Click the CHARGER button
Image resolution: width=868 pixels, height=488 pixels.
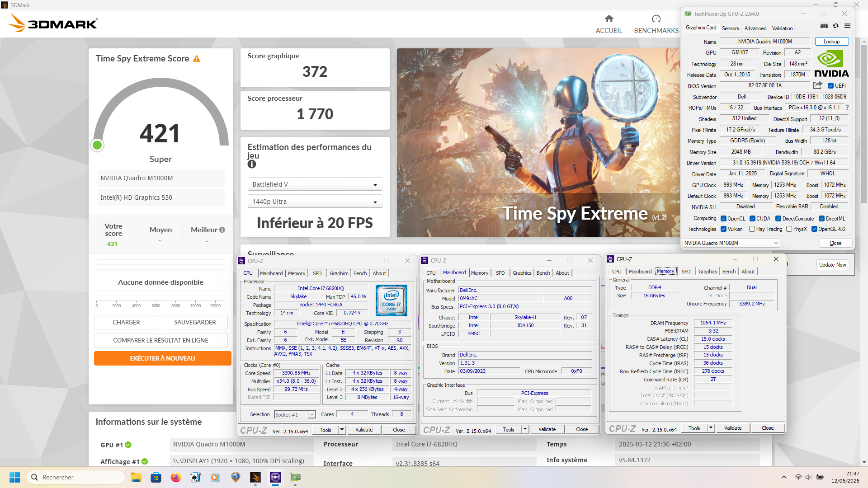126,322
